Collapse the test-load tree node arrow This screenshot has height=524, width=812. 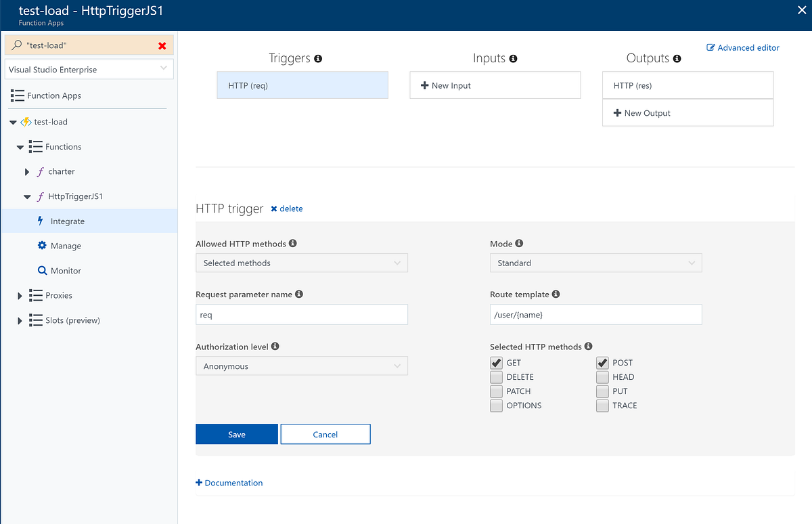coord(14,123)
